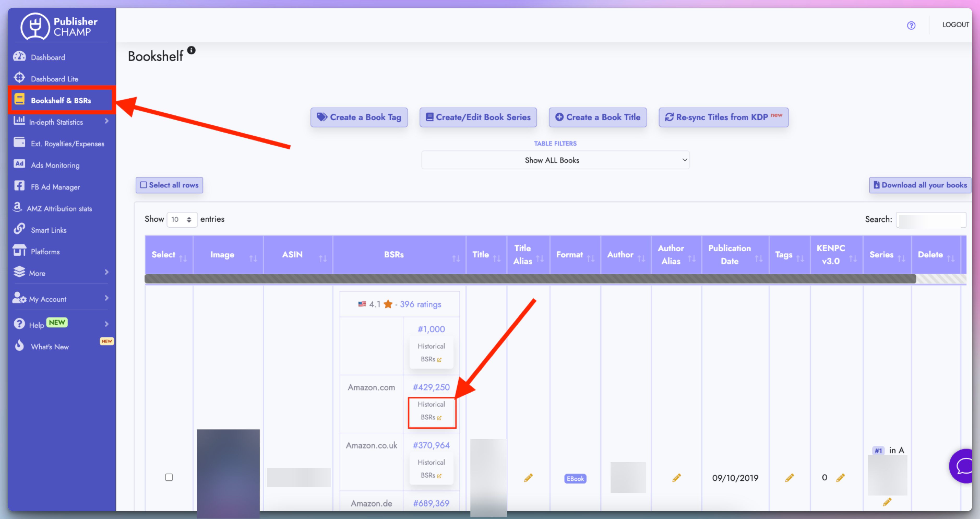Viewport: 980px width, 519px height.
Task: Open Historical BSRs for Amazon.co.uk
Action: point(431,469)
